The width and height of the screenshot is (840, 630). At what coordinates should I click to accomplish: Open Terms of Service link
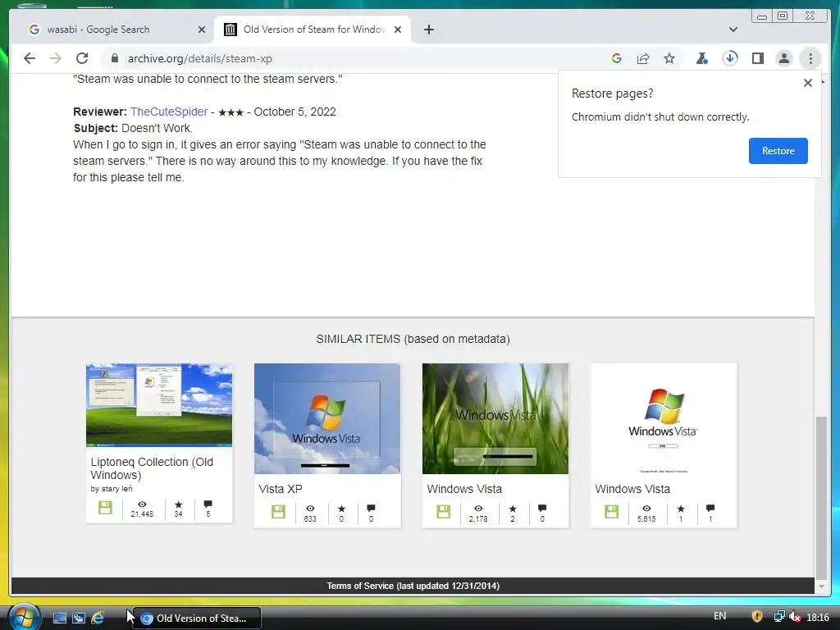pos(413,586)
